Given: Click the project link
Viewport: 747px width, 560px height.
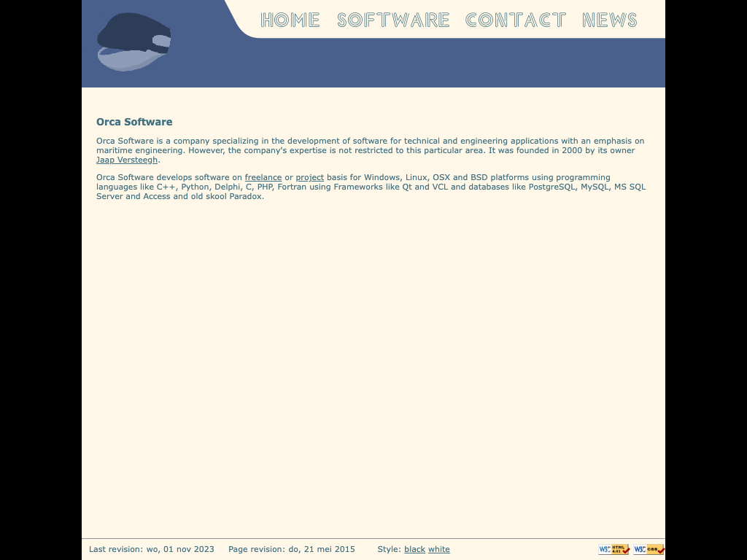Looking at the screenshot, I should click(x=309, y=177).
